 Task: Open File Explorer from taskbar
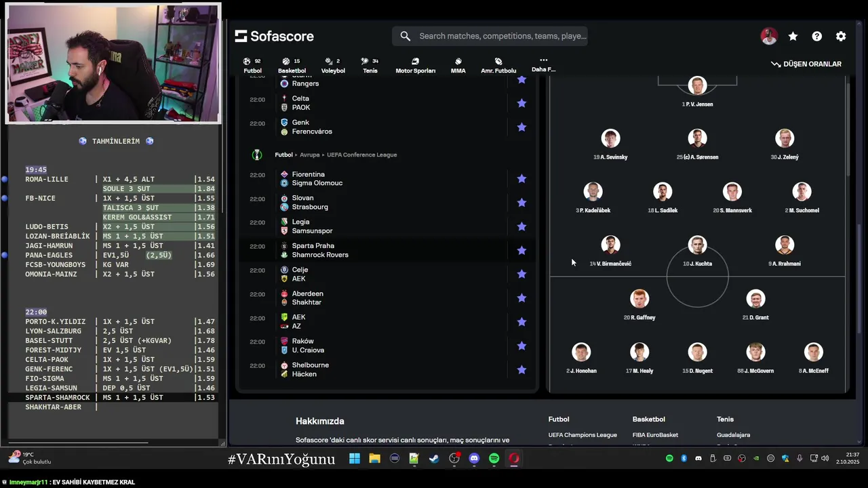coord(374,459)
